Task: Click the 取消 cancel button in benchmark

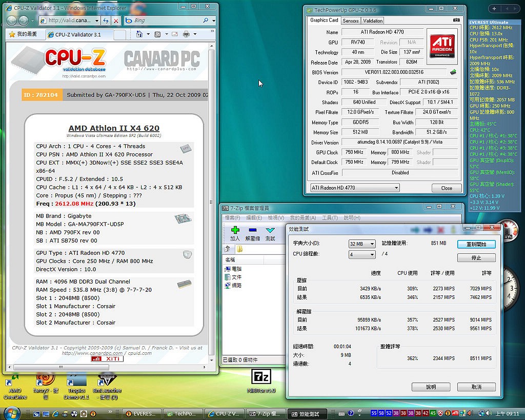Action: click(476, 387)
